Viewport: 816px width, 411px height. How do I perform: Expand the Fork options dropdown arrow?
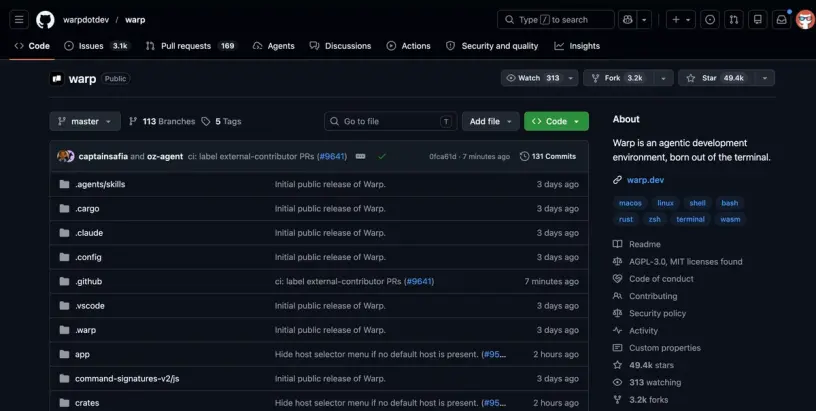click(x=664, y=78)
